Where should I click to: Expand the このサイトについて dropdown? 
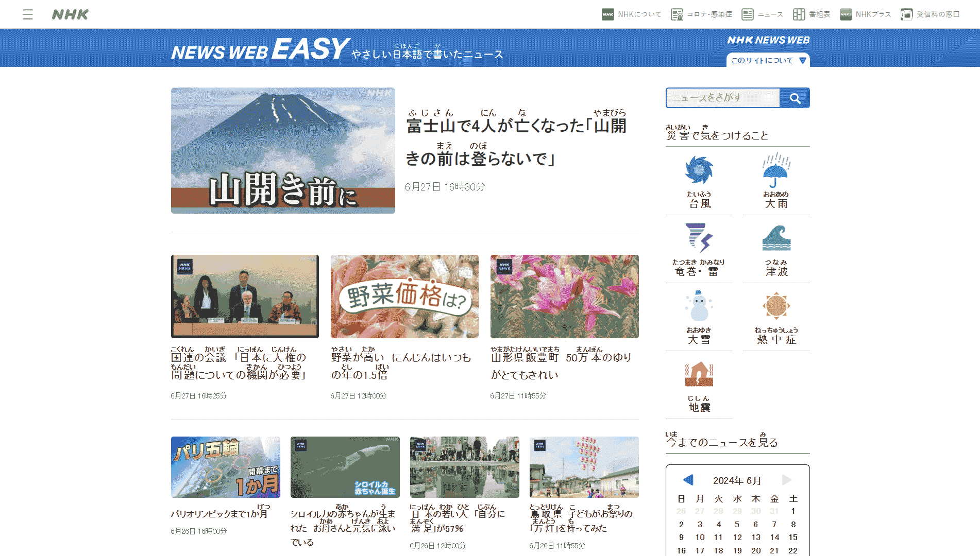click(x=768, y=60)
